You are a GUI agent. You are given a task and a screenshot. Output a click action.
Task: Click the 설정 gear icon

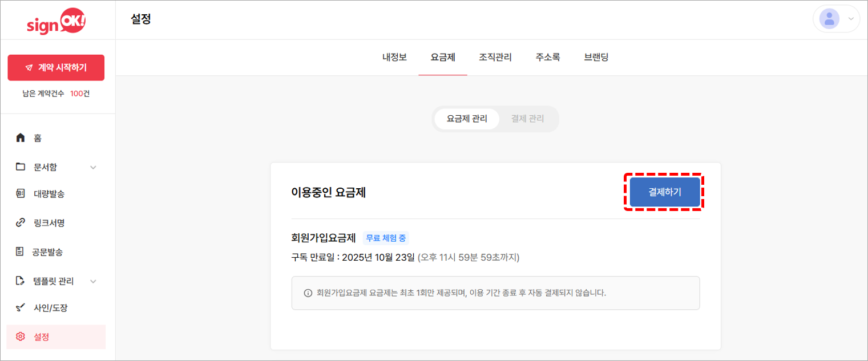click(x=21, y=336)
